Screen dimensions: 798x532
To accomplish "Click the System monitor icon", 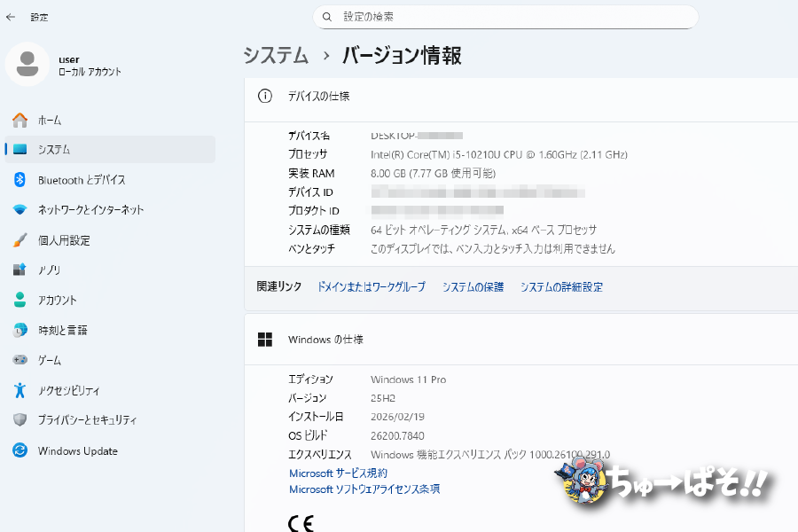I will coord(20,149).
